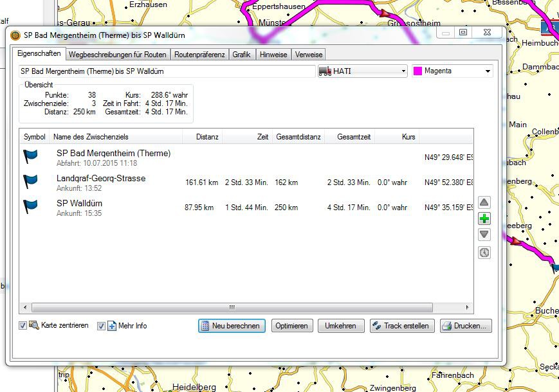Click flag icon of Landgraf-Georg-Strasse waypoint
This screenshot has width=559, height=392.
click(31, 182)
